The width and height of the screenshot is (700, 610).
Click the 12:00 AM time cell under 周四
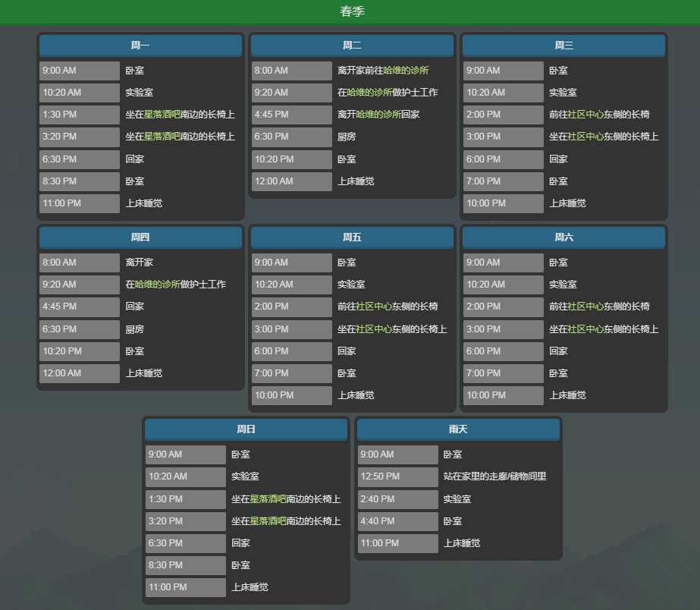pyautogui.click(x=80, y=373)
